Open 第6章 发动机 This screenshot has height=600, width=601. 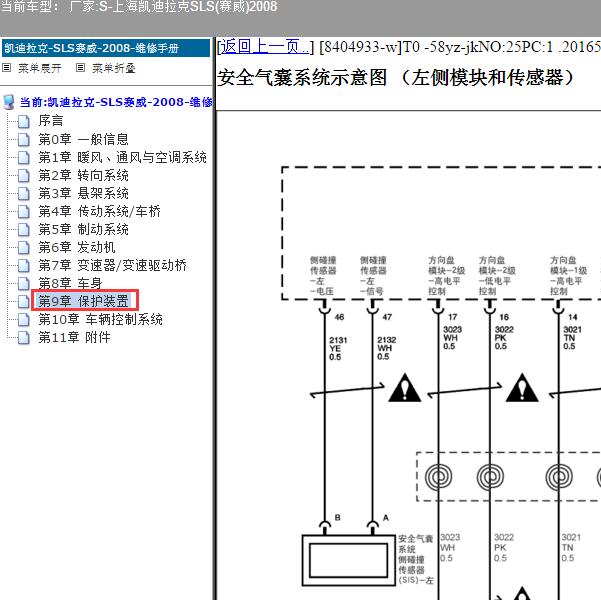point(77,247)
